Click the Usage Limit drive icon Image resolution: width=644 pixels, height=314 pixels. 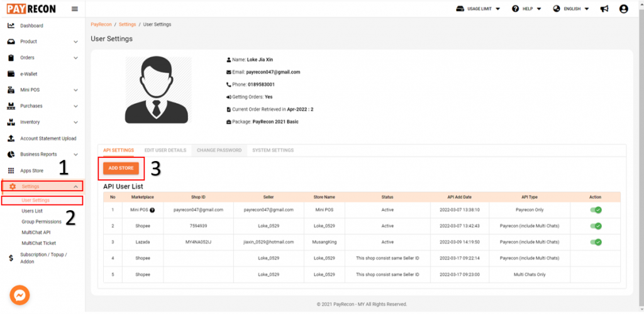click(460, 9)
